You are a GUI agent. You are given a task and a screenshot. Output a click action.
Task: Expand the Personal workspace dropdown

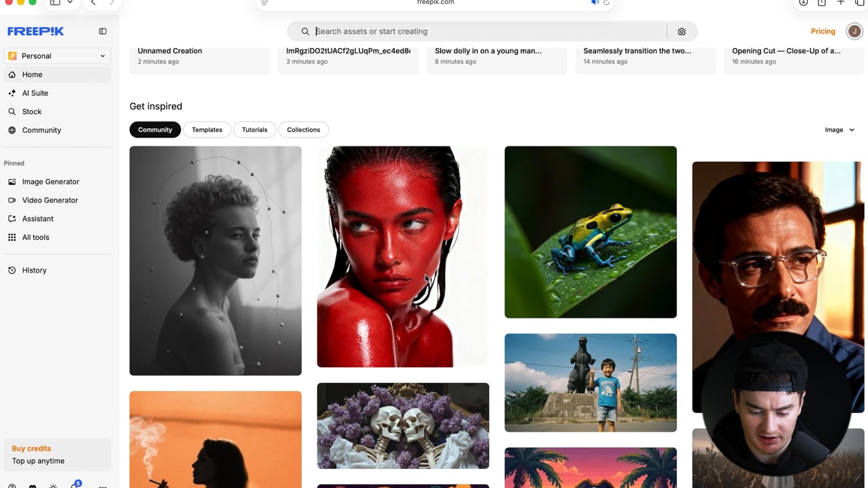tap(57, 56)
